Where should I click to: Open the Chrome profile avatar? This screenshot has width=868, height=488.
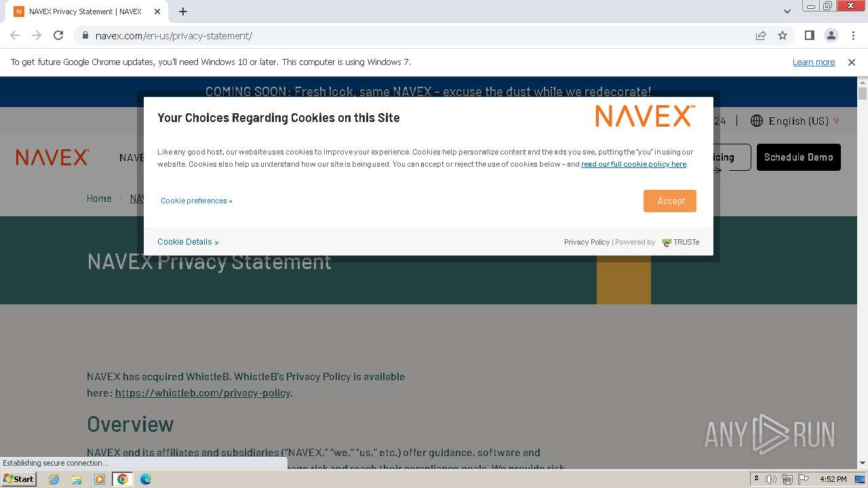click(831, 36)
